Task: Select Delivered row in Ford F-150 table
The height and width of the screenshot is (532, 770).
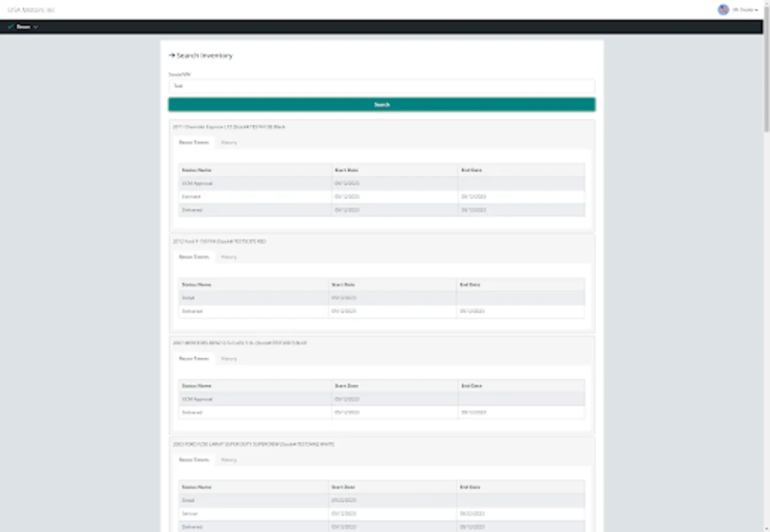Action: 381,311
